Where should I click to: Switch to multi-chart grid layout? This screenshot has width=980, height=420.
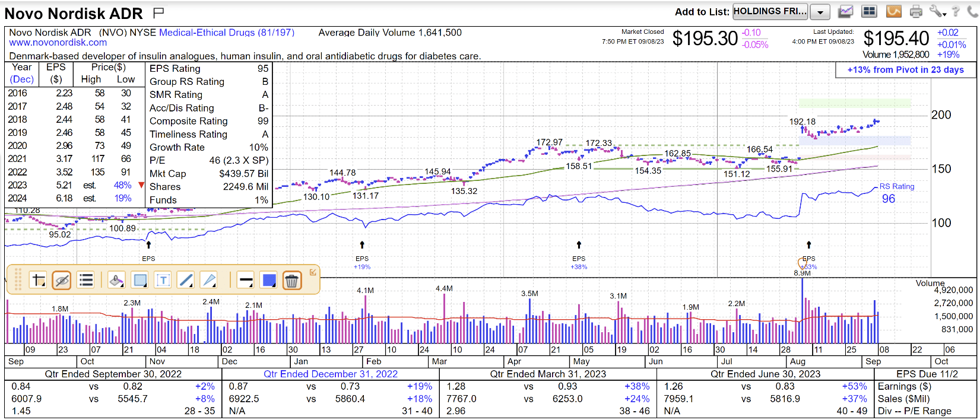click(870, 11)
